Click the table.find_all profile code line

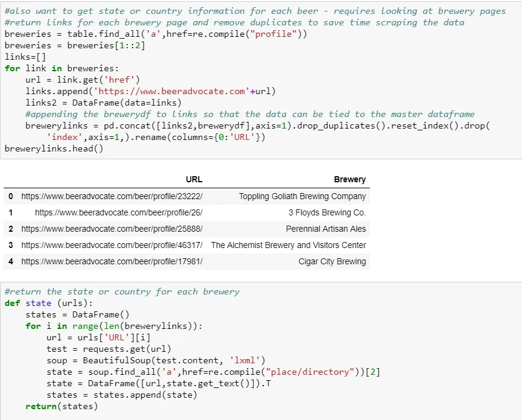pos(156,34)
